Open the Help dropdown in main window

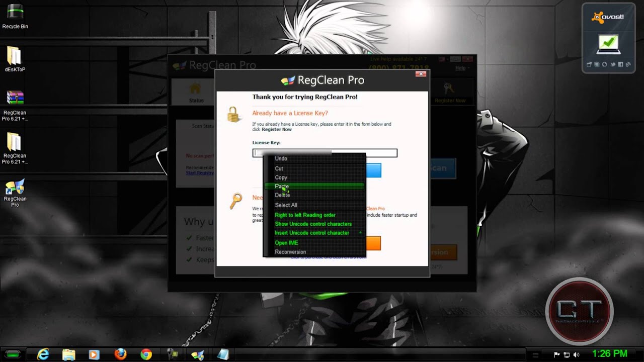click(461, 68)
